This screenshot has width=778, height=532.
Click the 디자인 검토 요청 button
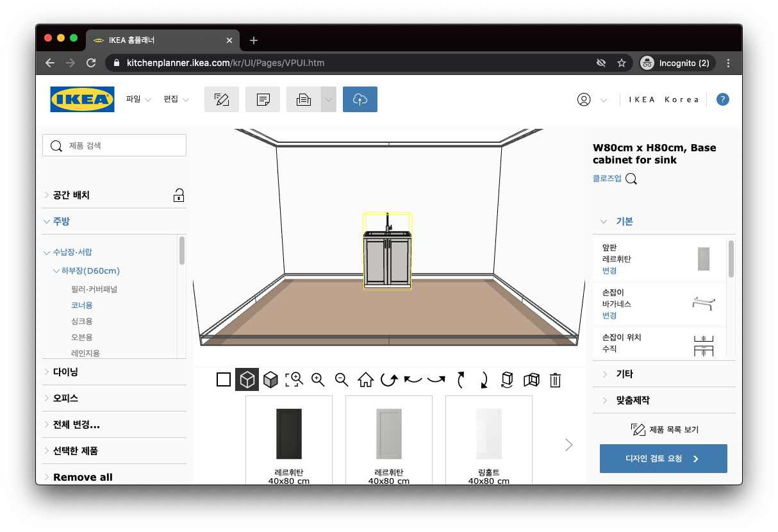click(663, 459)
